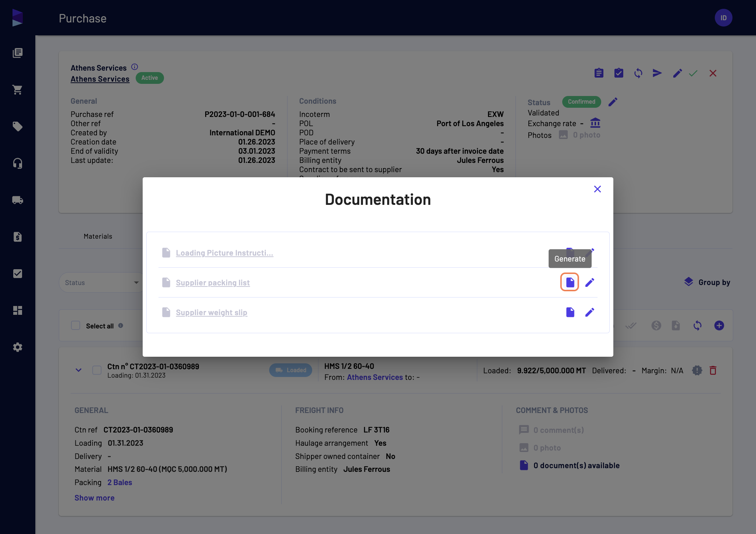
Task: Generate the Supplier packing list document
Action: click(x=570, y=282)
